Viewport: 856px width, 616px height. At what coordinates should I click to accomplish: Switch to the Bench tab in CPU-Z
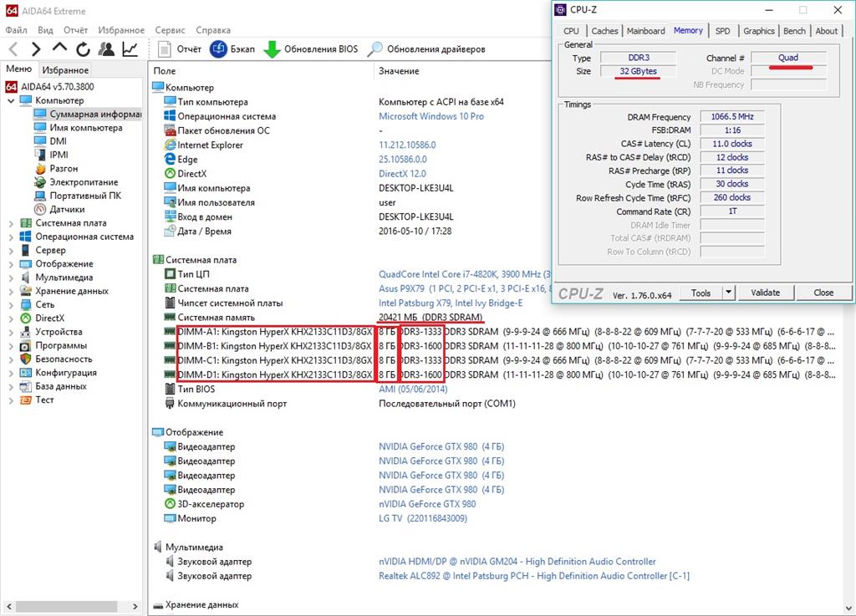pyautogui.click(x=794, y=31)
